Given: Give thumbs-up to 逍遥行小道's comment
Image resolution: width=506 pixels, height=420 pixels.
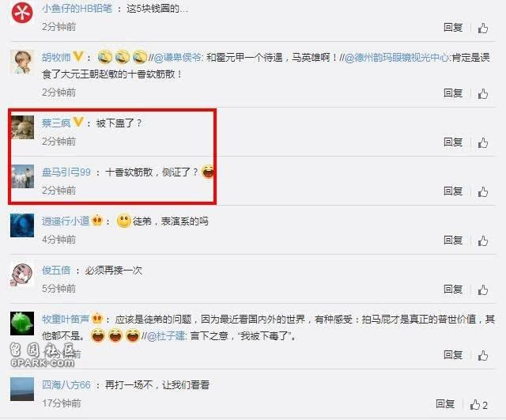Looking at the screenshot, I should tap(483, 240).
